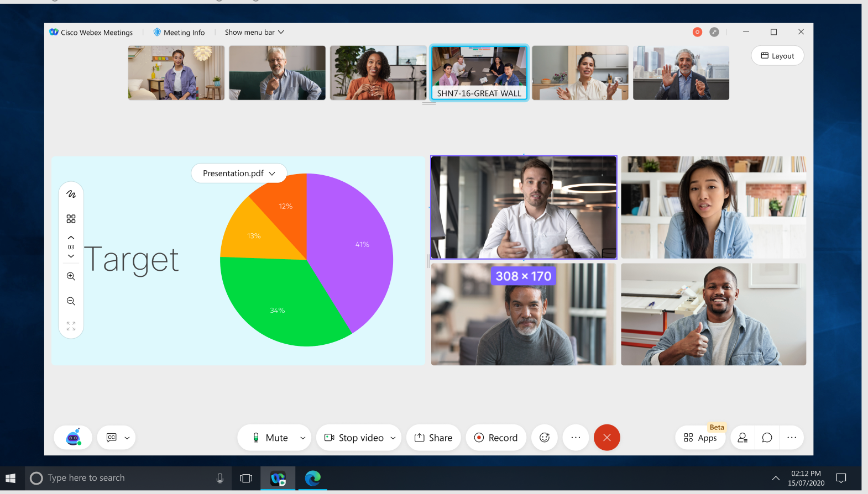The image size is (868, 494).
Task: Select the video of woman in denim shirt
Action: (714, 207)
